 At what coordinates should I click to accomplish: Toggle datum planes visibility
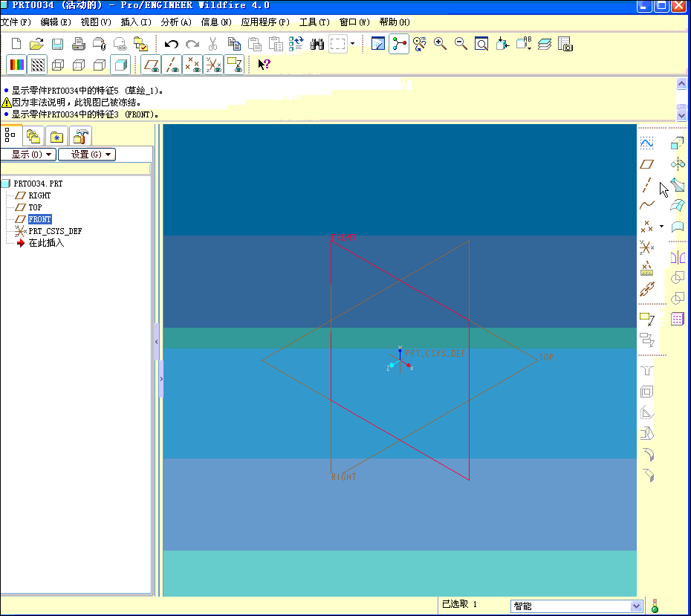tap(151, 65)
